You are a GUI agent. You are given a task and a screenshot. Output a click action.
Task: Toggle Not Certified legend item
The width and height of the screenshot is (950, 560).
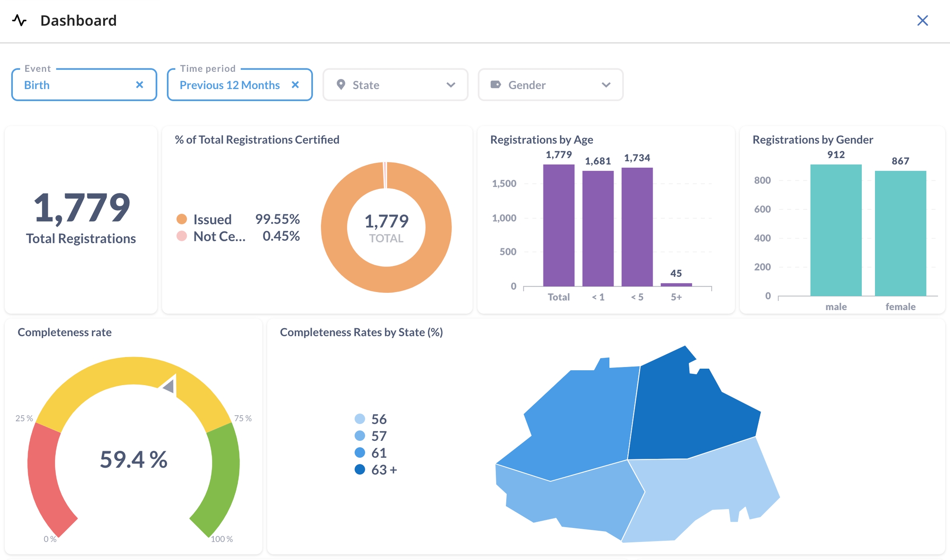pos(219,236)
